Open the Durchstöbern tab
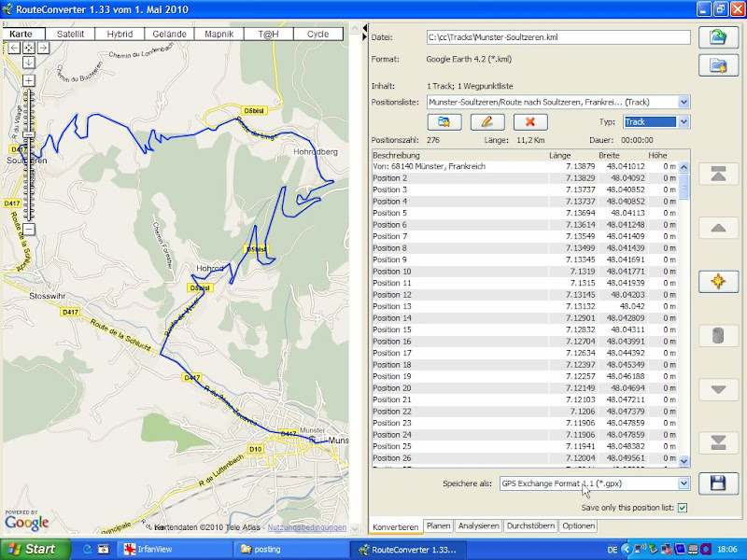 pyautogui.click(x=530, y=525)
